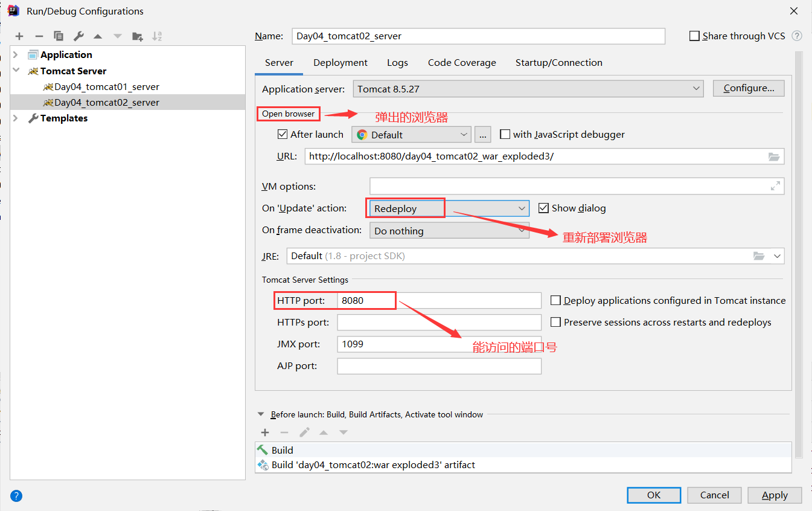
Task: Click the AJP port field
Action: tap(440, 366)
